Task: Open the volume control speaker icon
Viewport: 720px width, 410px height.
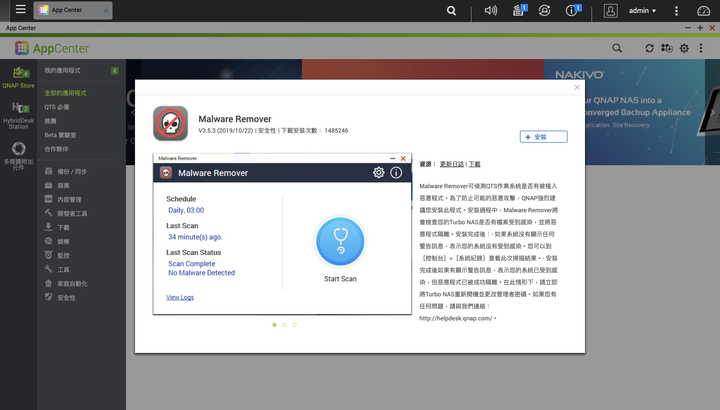Action: point(490,10)
